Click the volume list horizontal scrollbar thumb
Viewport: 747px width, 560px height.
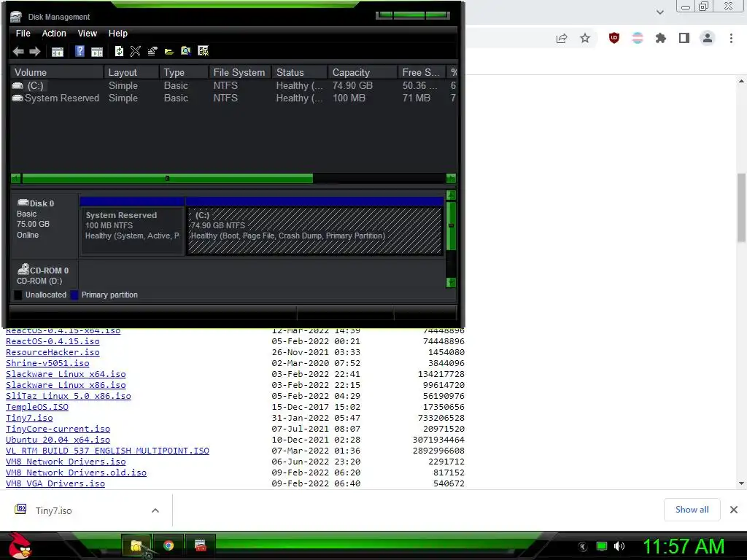pyautogui.click(x=167, y=179)
